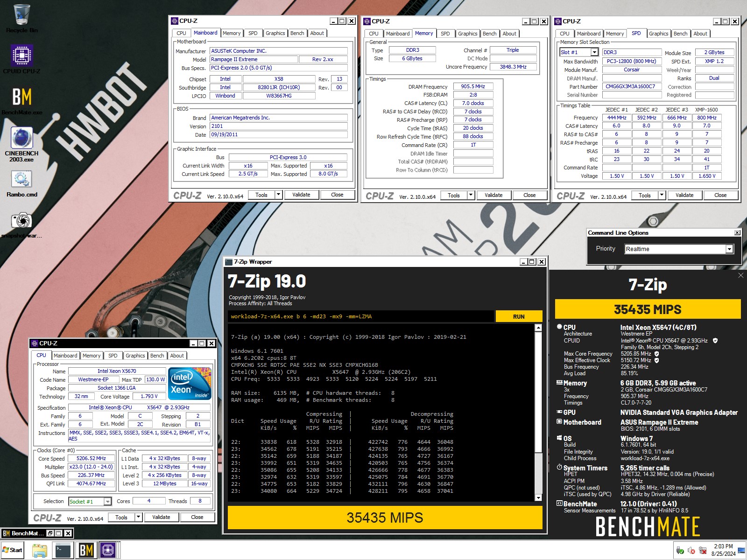Open the Socket #1 selection dropdown

[108, 502]
